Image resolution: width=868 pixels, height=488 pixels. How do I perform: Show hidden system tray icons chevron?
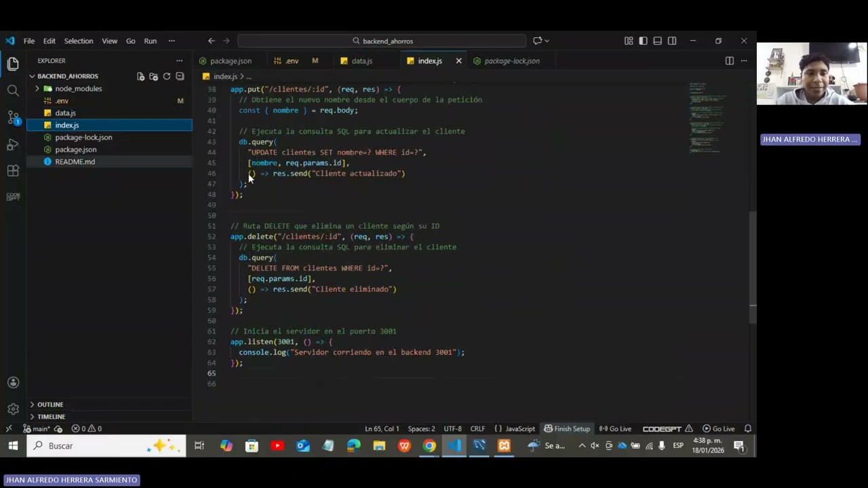coord(582,446)
